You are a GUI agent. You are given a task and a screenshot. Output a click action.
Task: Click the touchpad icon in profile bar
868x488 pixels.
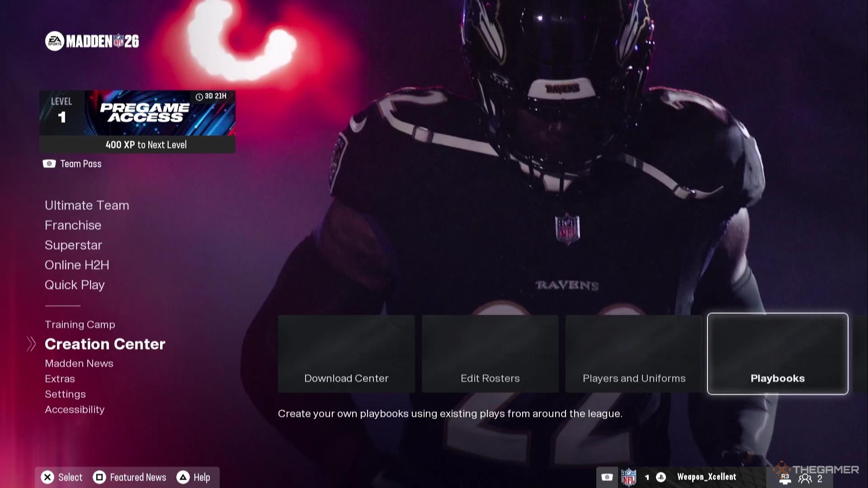pyautogui.click(x=607, y=477)
